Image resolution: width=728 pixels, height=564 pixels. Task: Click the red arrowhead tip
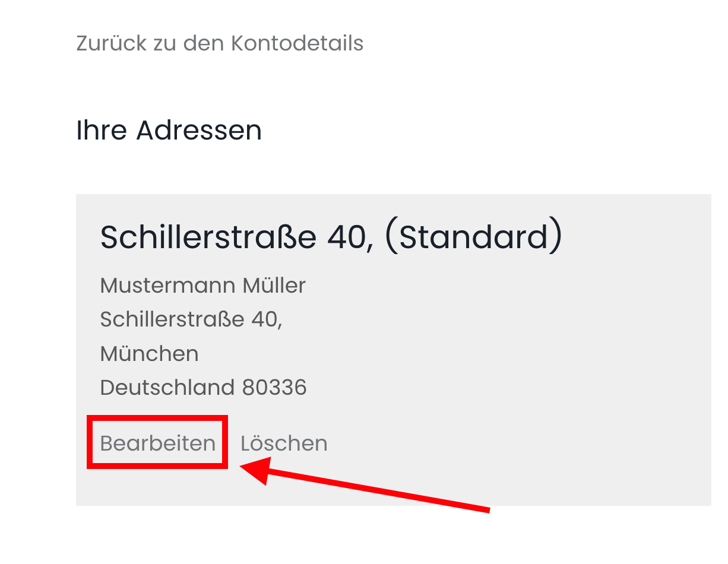(x=242, y=467)
